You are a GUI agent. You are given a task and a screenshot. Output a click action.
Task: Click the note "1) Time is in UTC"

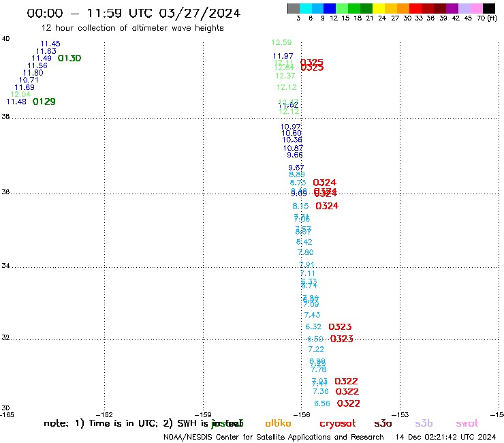(x=116, y=423)
